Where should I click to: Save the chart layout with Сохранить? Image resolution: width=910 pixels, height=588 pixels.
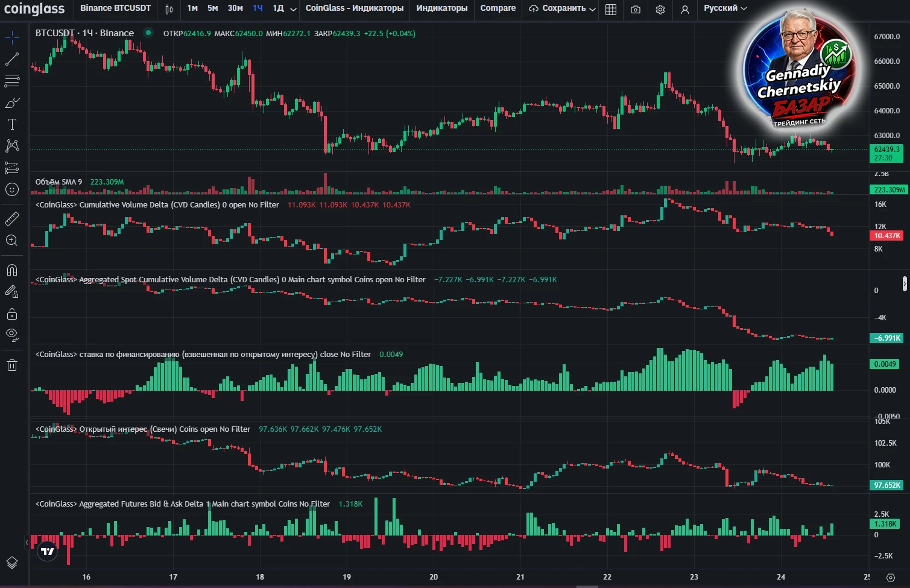tap(557, 8)
